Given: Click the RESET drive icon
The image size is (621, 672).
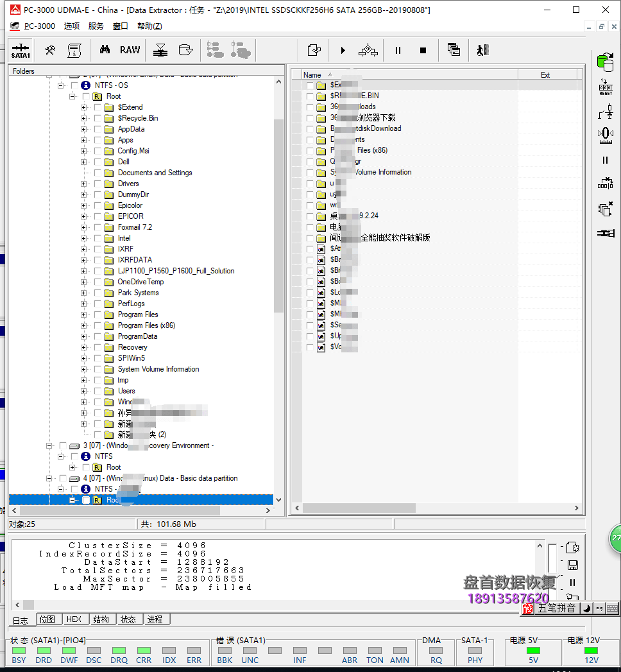Looking at the screenshot, I should tap(606, 87).
